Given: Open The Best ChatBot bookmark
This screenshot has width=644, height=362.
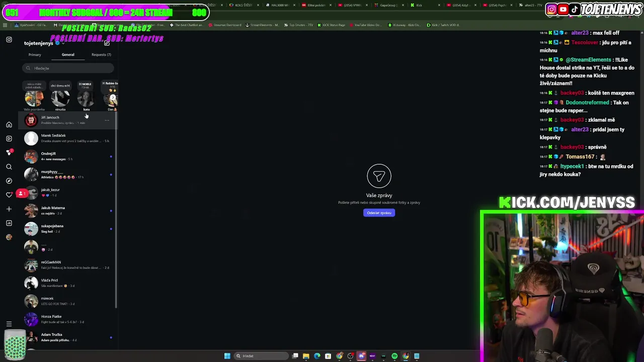Looking at the screenshot, I should pyautogui.click(x=187, y=25).
